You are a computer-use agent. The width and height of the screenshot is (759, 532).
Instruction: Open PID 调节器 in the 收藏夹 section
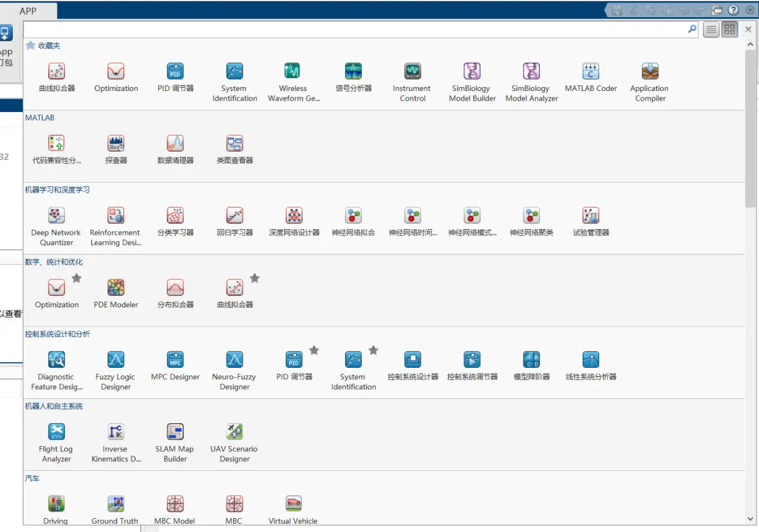click(x=175, y=78)
